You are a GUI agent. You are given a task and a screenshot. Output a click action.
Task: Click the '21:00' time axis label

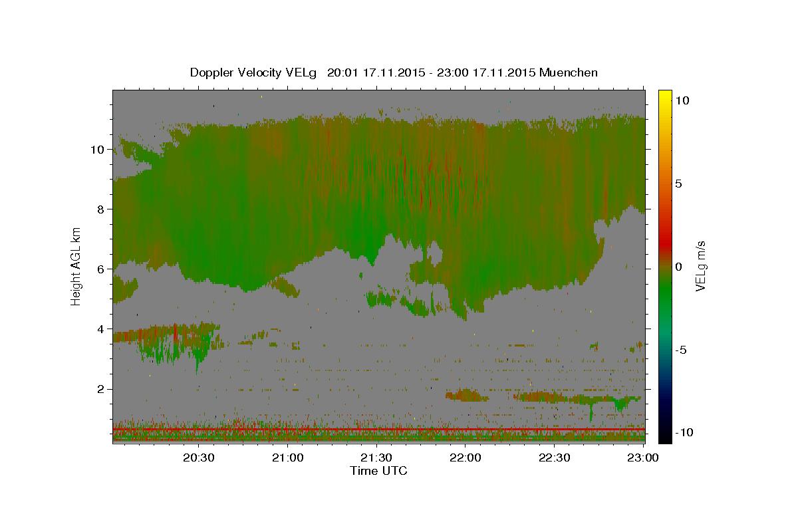click(288, 458)
